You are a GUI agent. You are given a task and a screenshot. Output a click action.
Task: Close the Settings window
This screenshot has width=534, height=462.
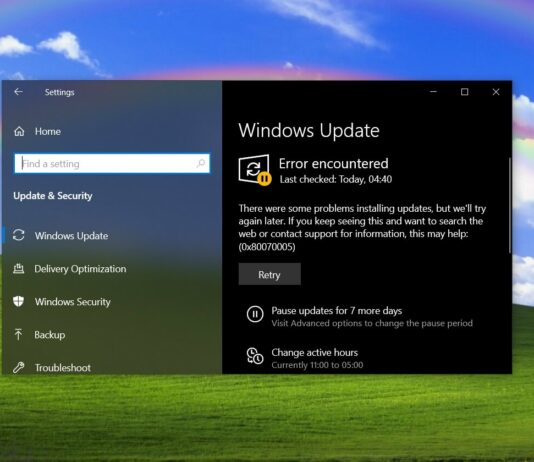(496, 92)
